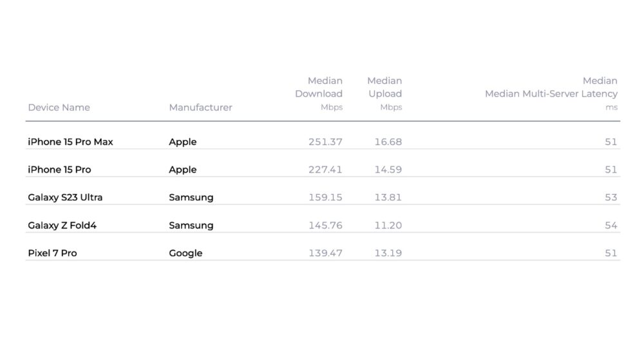Click the Manufacturer column header
The width and height of the screenshot is (644, 363).
point(200,107)
